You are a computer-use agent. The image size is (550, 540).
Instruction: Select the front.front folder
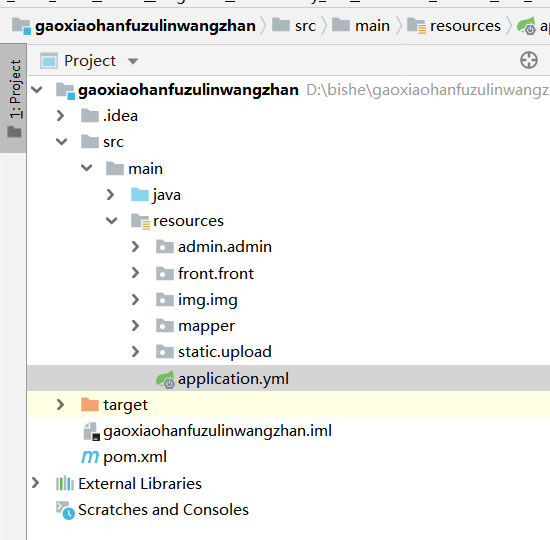(x=216, y=274)
